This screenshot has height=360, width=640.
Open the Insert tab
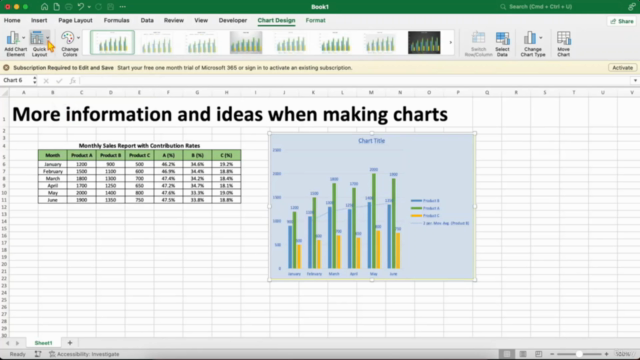tap(39, 20)
